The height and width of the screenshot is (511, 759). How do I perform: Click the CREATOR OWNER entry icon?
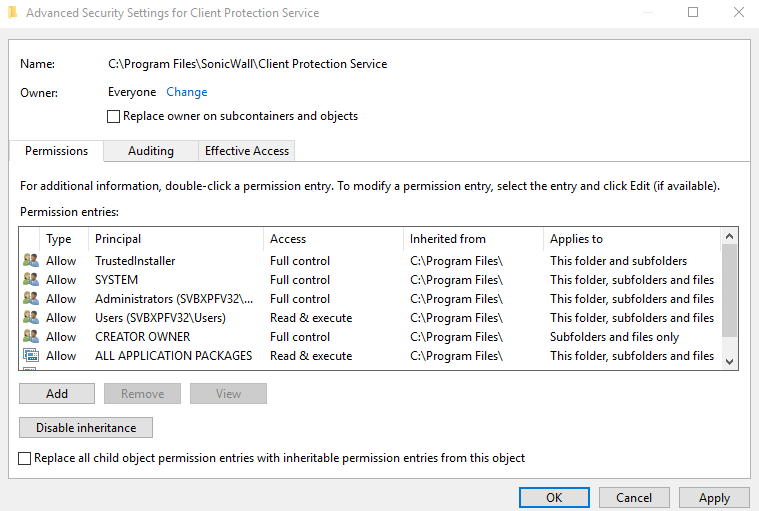click(30, 337)
